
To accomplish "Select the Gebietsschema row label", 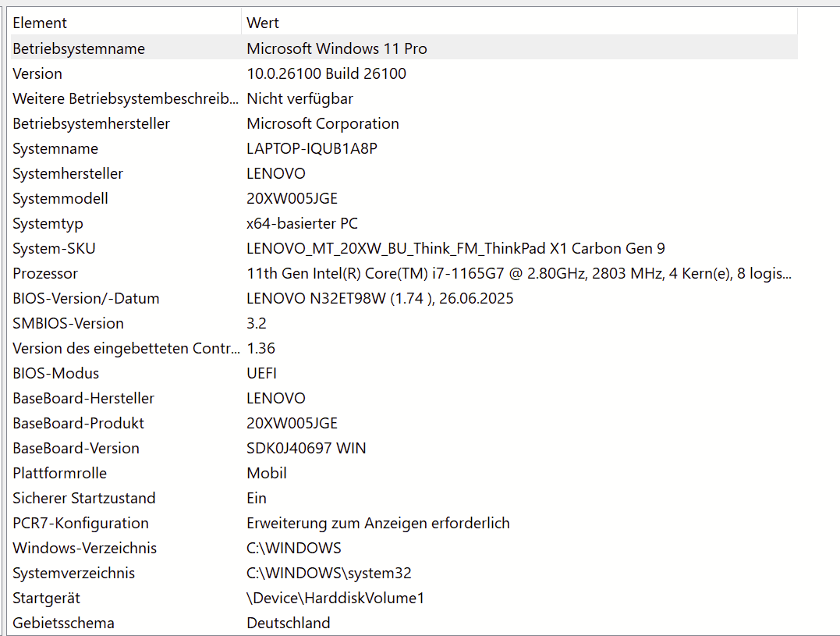I will tap(63, 624).
